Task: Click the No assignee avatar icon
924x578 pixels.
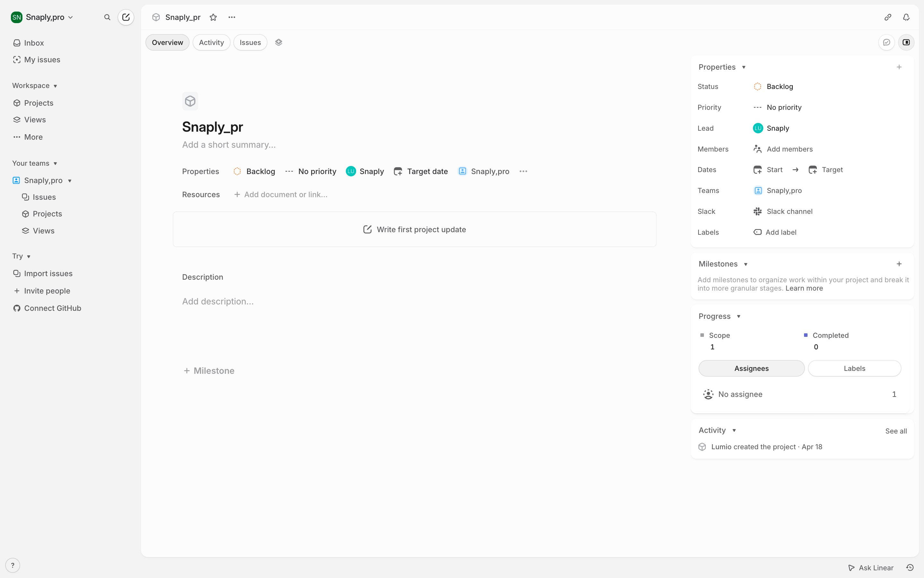Action: pos(708,395)
